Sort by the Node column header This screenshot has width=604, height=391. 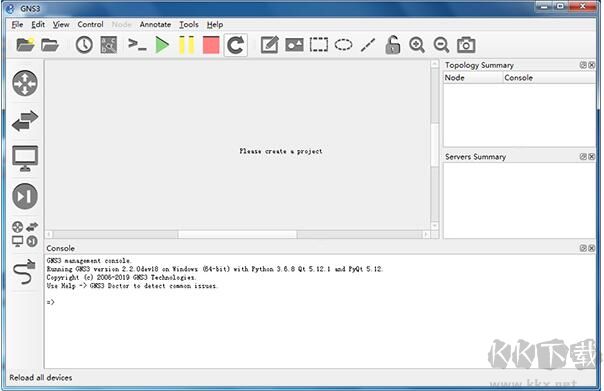pos(473,78)
